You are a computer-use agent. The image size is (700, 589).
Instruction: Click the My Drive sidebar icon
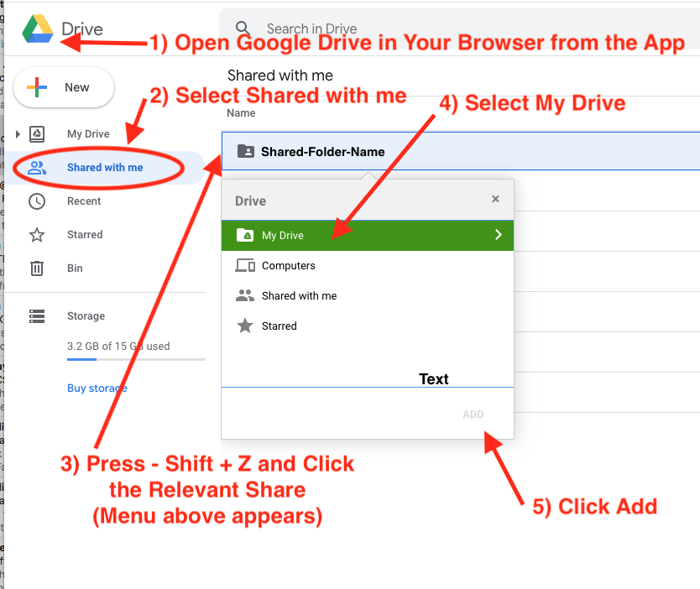37,134
